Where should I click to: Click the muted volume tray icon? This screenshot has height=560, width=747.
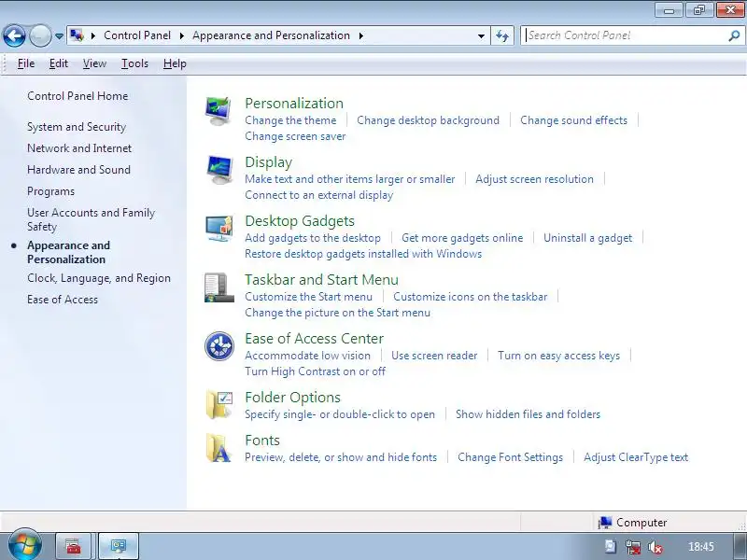[x=655, y=547]
